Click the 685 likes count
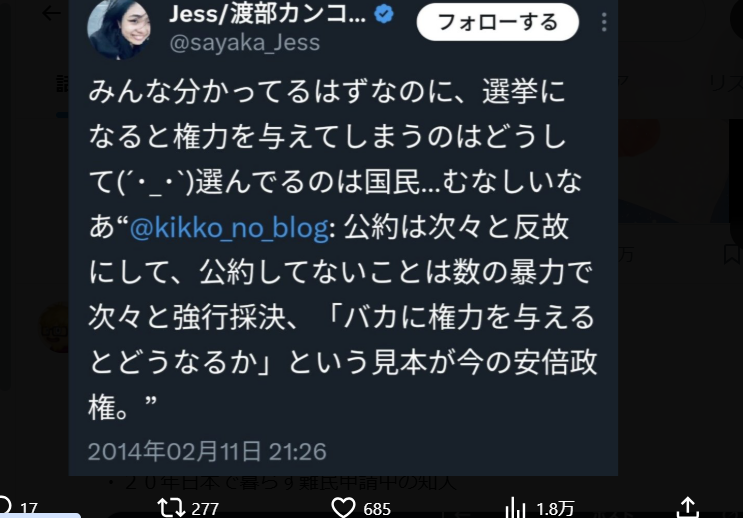This screenshot has height=518, width=743. [x=377, y=509]
